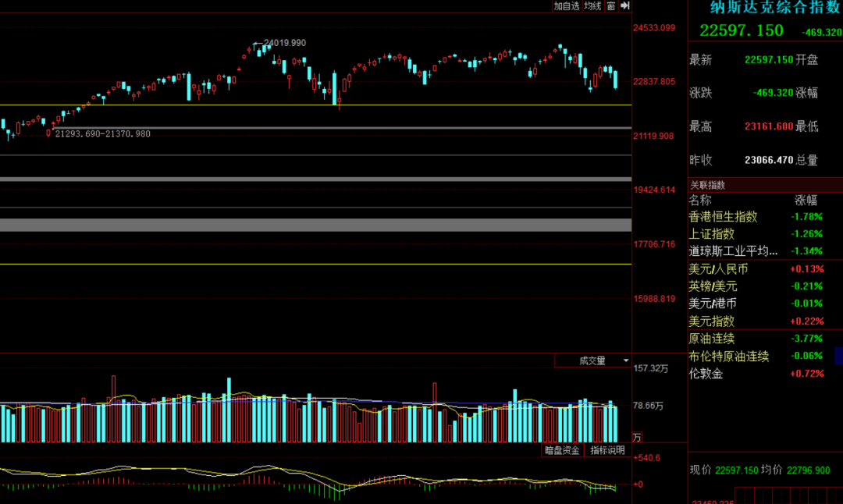This screenshot has height=504, width=843.
Task: Select 上证指数 row
Action: pyautogui.click(x=764, y=234)
